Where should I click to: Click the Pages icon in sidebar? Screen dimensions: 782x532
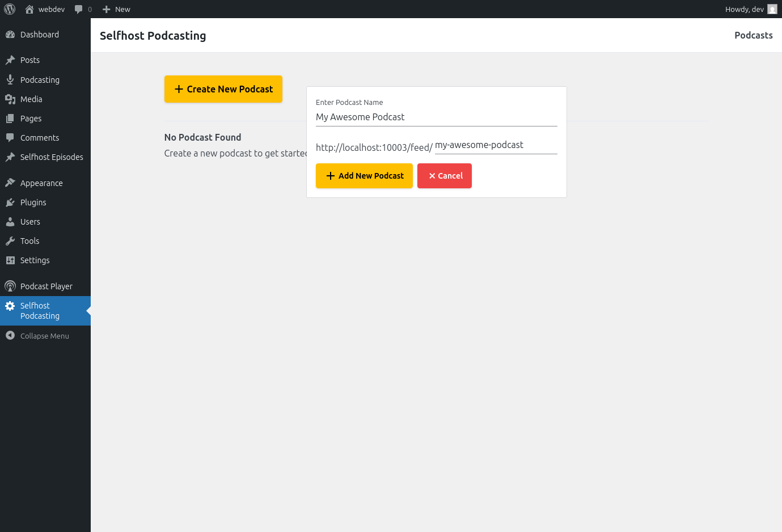coord(10,119)
